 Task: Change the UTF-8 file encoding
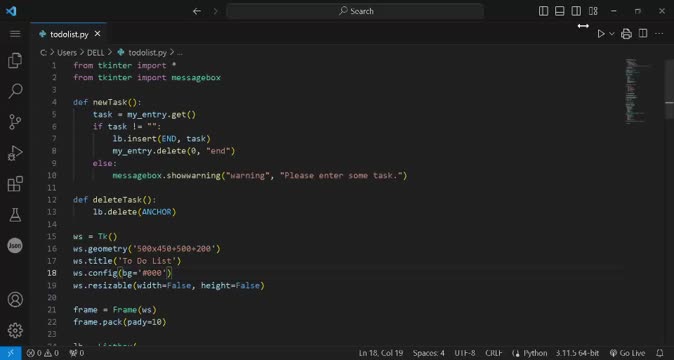tap(465, 353)
